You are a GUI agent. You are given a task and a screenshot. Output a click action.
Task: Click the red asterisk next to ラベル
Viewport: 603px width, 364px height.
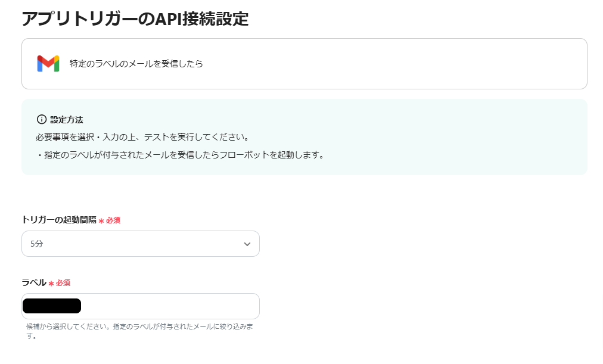[51, 283]
